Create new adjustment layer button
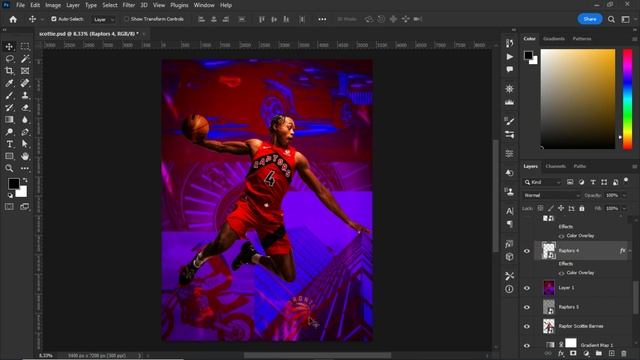The image size is (640, 360). [x=586, y=353]
